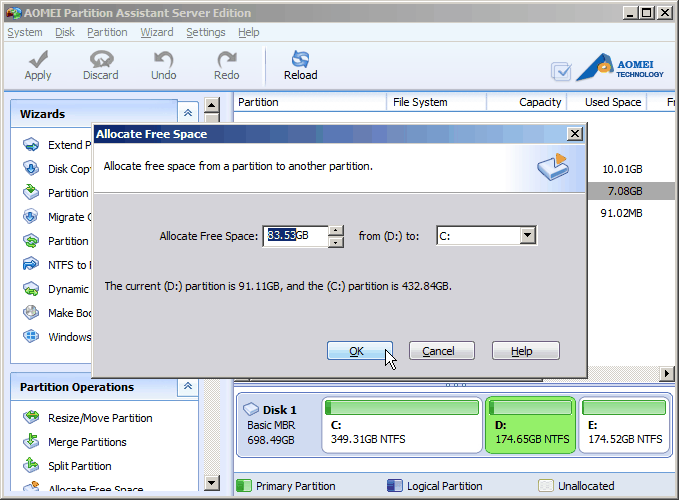
Task: Click the Disk 1 drive icon
Action: point(251,409)
